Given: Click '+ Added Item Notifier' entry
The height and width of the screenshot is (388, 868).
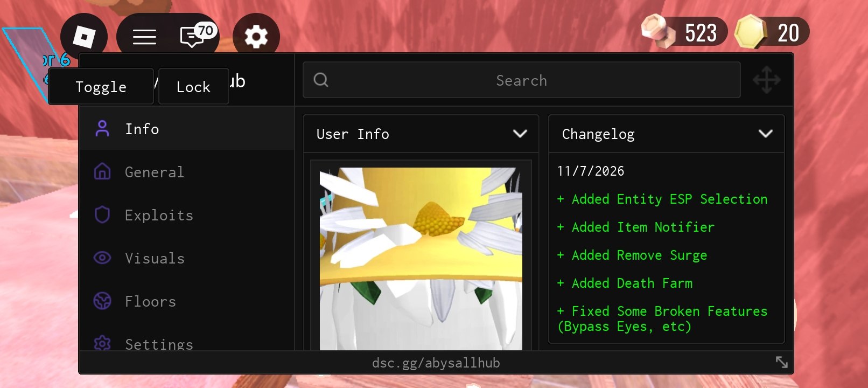Looking at the screenshot, I should click(636, 227).
